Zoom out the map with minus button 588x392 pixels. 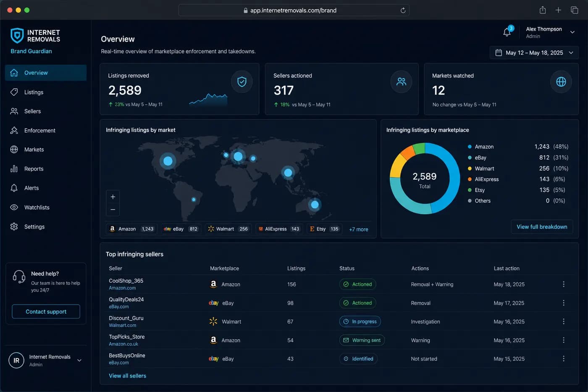coord(113,209)
